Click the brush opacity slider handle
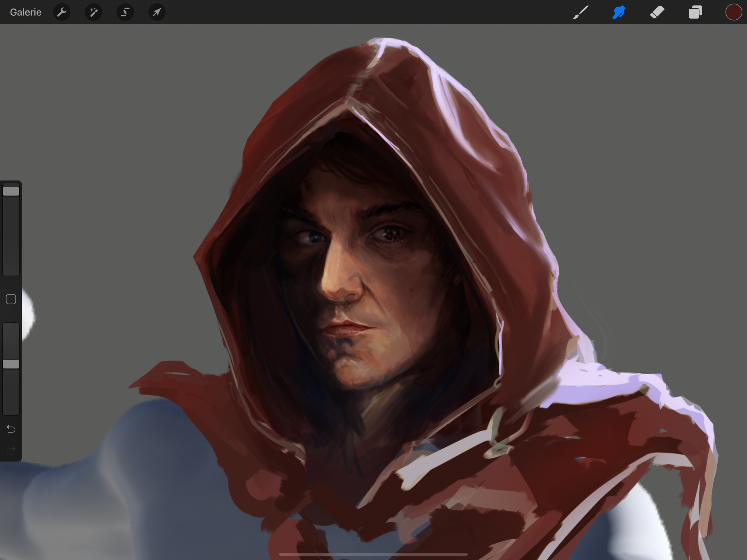The image size is (747, 560). click(11, 364)
